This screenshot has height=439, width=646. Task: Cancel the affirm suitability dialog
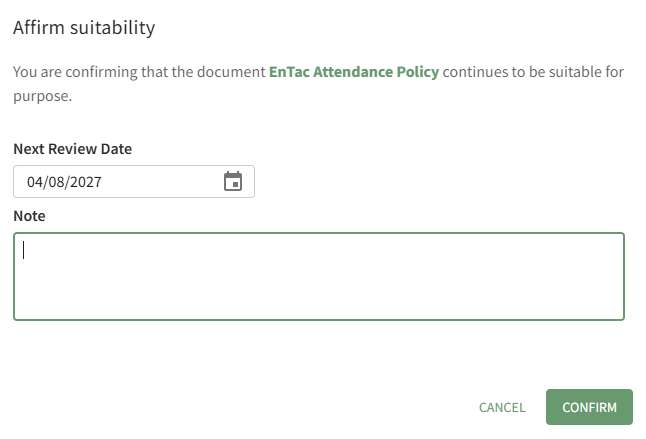coord(502,407)
